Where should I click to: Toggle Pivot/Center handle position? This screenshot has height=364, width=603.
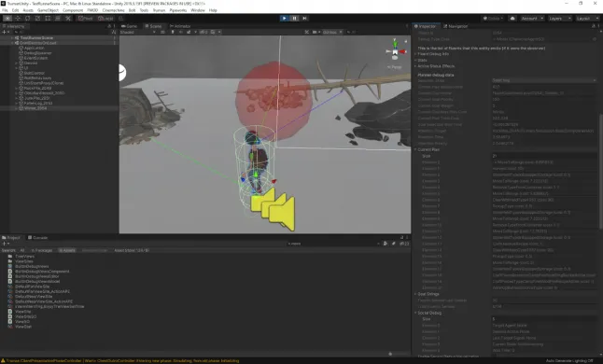tap(85, 18)
